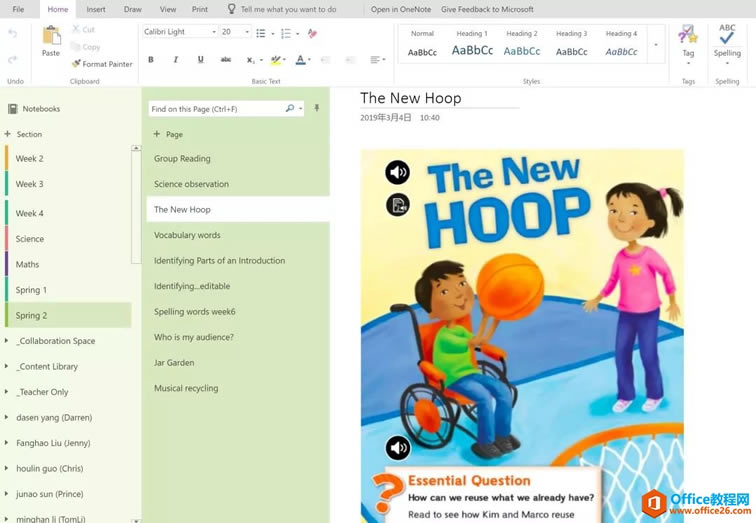Click the Redo arrow icon
Screen dimensions: 756x523
coord(13,59)
